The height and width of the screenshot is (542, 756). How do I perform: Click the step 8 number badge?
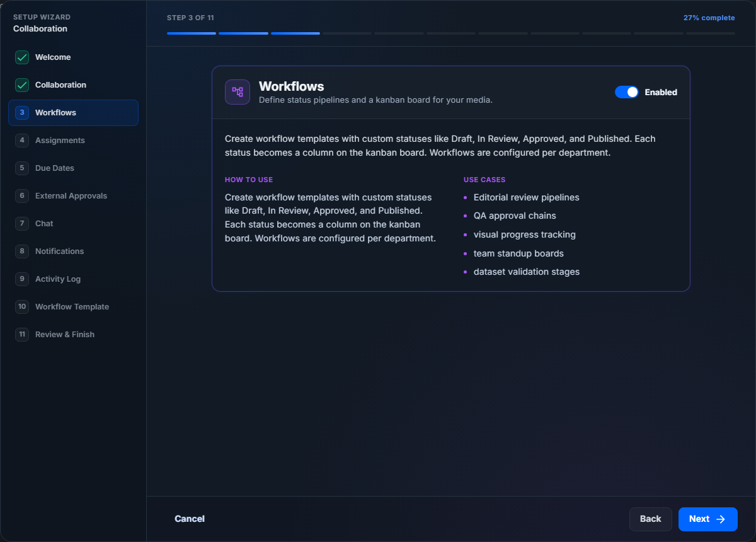click(22, 251)
